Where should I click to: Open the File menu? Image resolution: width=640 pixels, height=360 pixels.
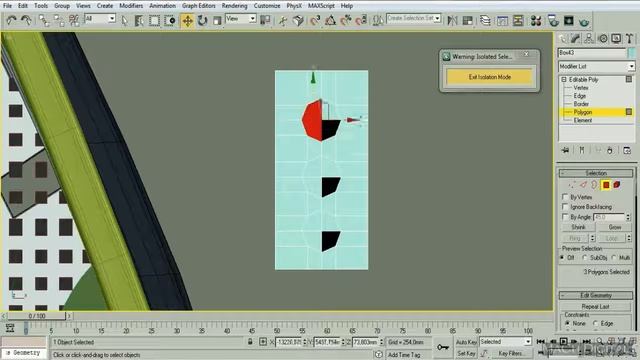click(x=7, y=6)
